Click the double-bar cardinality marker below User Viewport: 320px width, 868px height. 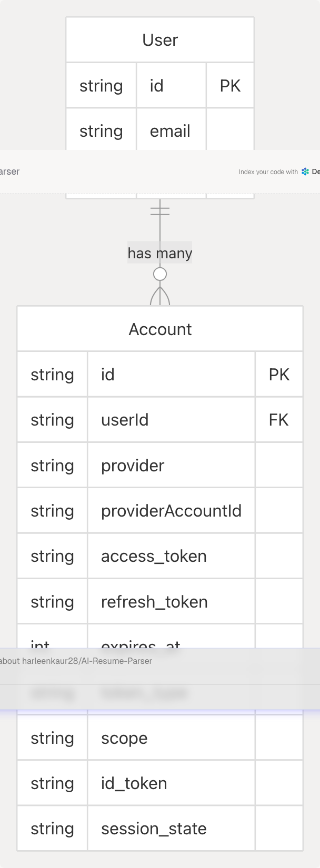tap(160, 211)
